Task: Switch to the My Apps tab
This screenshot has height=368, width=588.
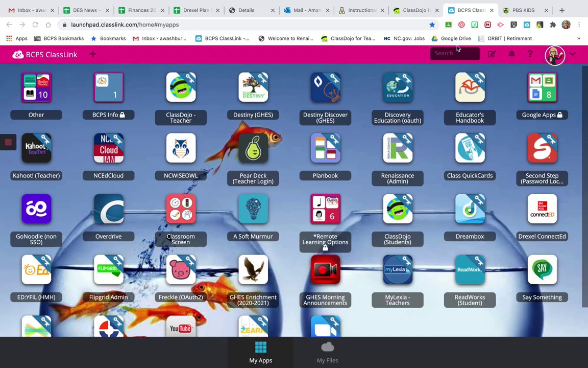Action: (x=261, y=352)
